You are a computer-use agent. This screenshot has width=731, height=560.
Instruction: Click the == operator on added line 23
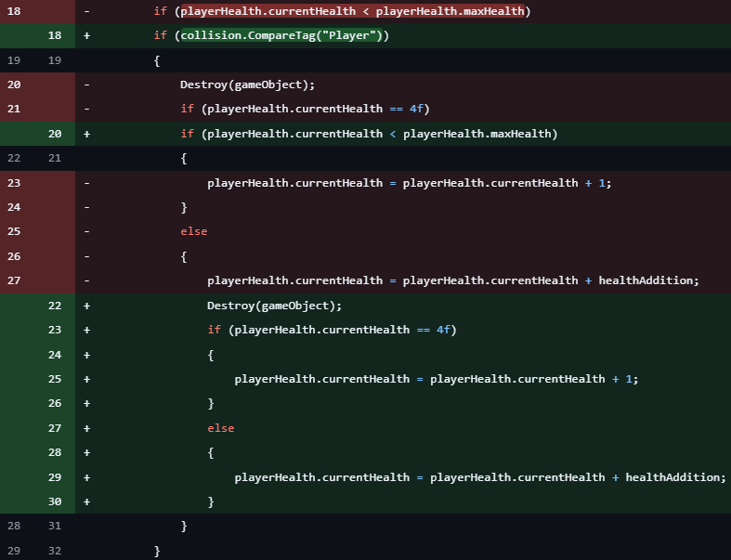424,330
